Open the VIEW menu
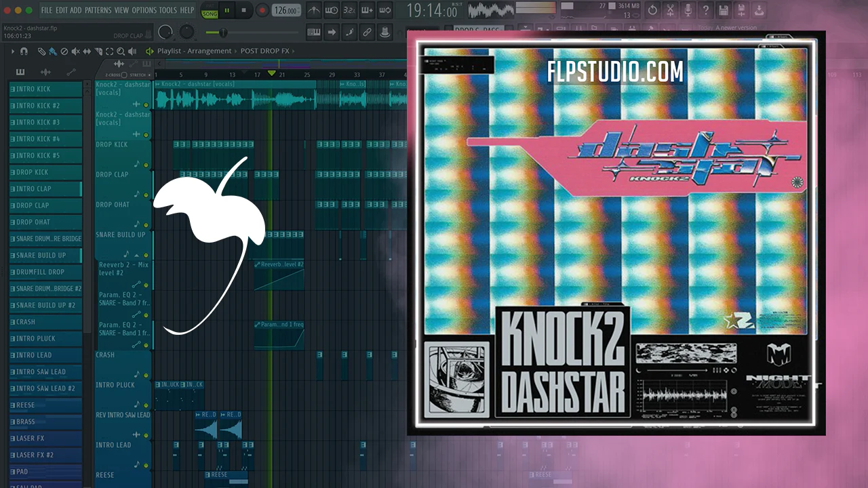This screenshot has width=868, height=488. click(122, 10)
